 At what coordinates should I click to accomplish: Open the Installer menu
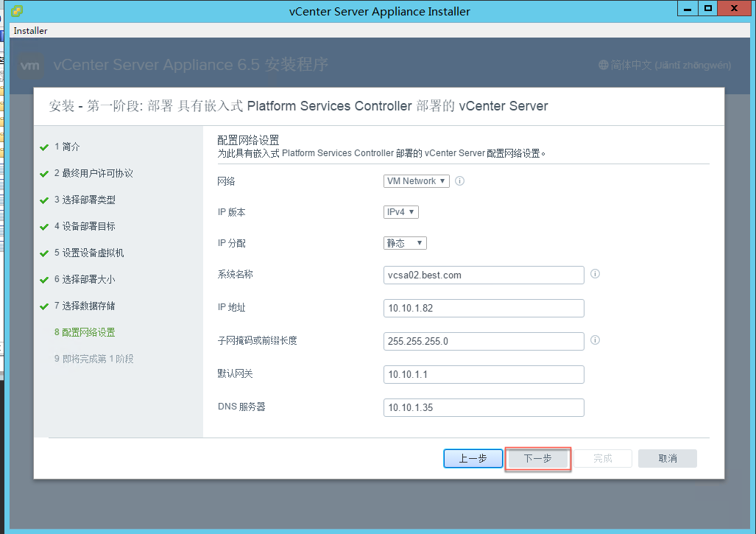(30, 30)
